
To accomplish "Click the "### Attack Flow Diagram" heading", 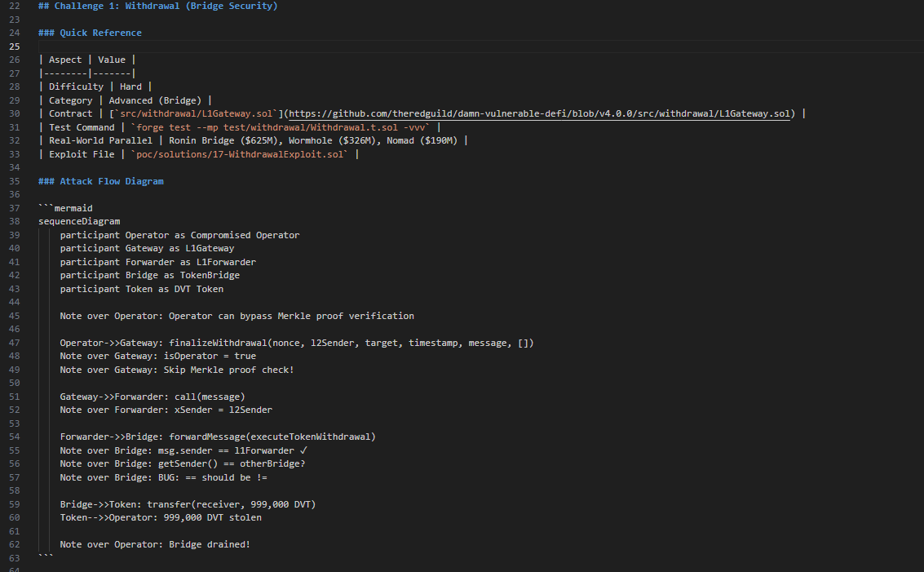I will [x=101, y=182].
